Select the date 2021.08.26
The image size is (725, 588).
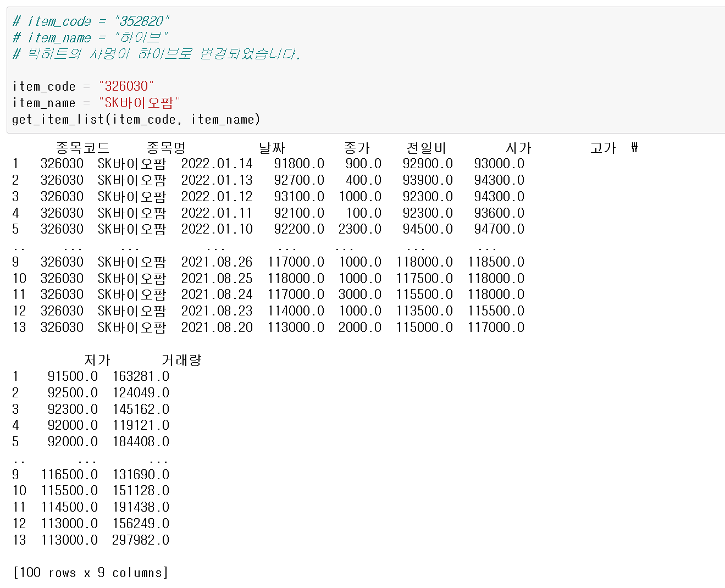217,262
